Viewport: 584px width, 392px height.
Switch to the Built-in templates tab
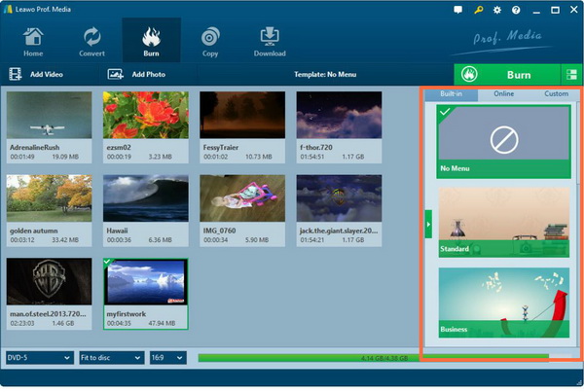[451, 94]
